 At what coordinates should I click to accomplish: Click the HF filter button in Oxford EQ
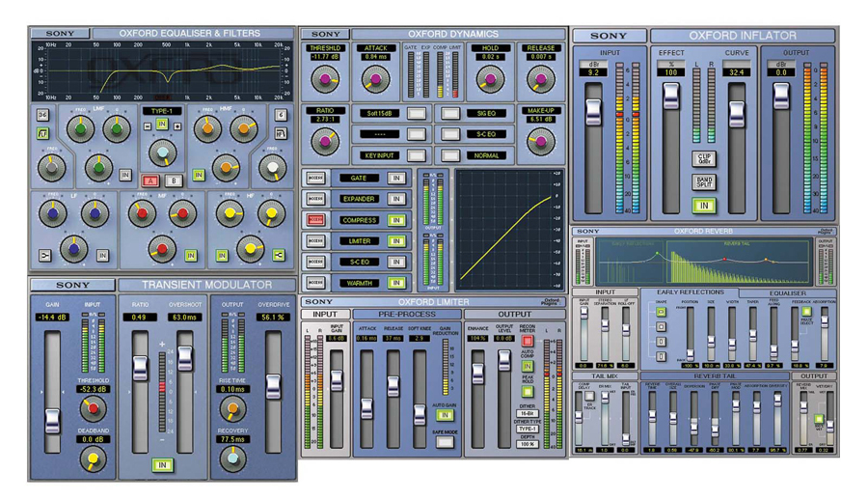(x=281, y=133)
